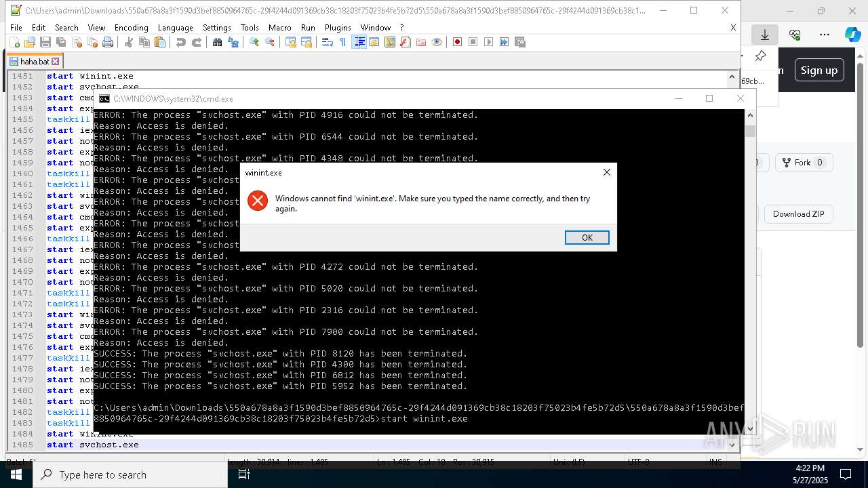Click the Print icon in Notepad++ toolbar
The image size is (868, 488).
(107, 42)
